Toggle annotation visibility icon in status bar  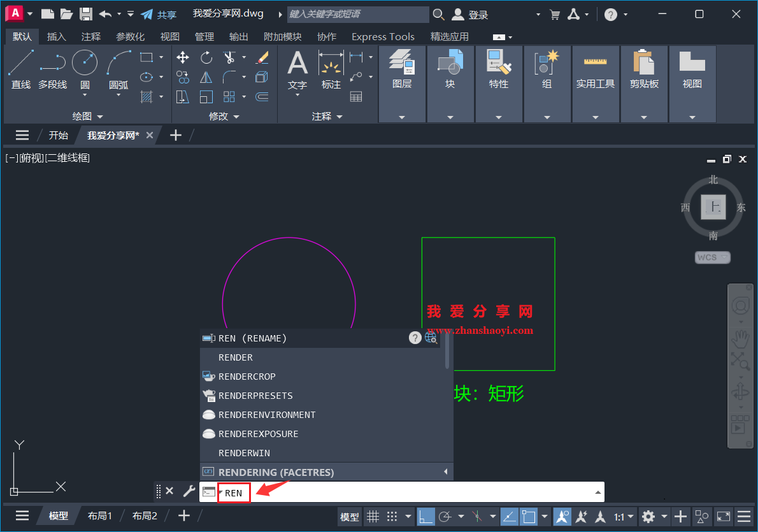(562, 517)
